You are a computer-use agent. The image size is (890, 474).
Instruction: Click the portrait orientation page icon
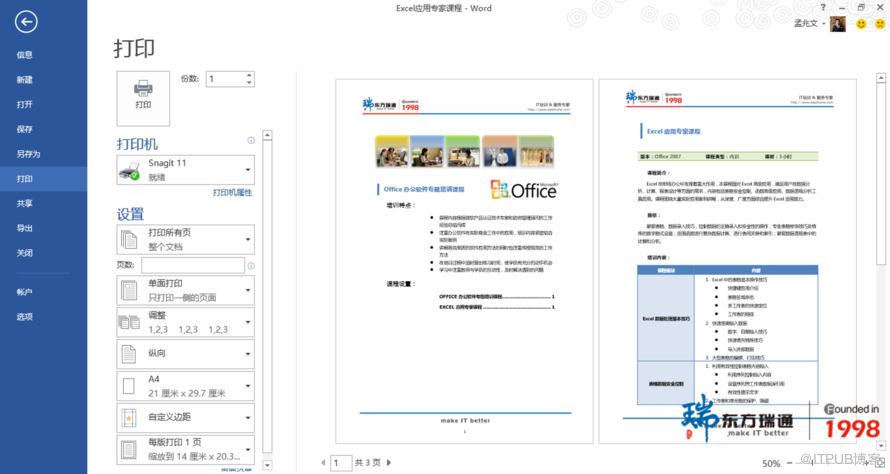click(x=129, y=354)
